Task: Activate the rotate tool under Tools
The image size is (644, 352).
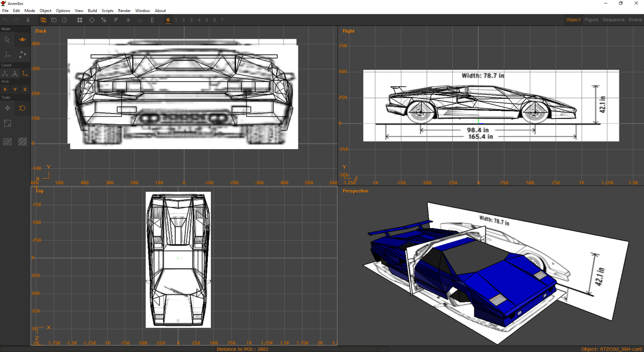Action: [22, 108]
